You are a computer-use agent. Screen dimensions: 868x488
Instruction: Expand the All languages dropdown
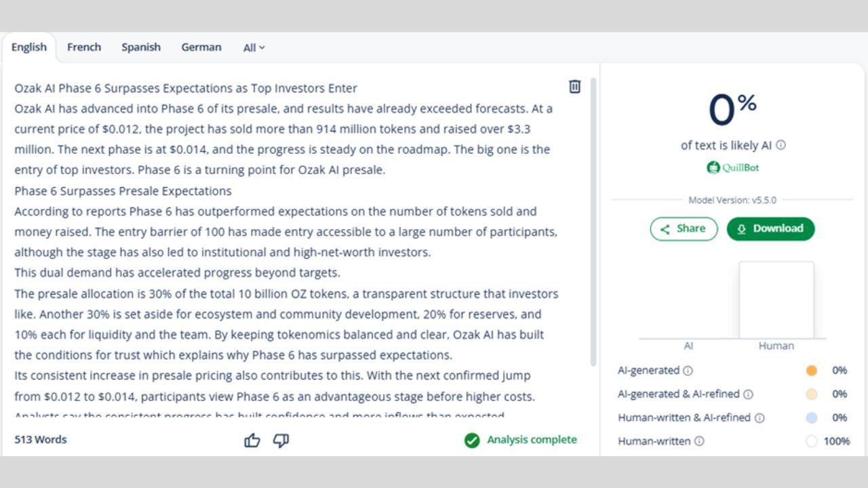[254, 47]
